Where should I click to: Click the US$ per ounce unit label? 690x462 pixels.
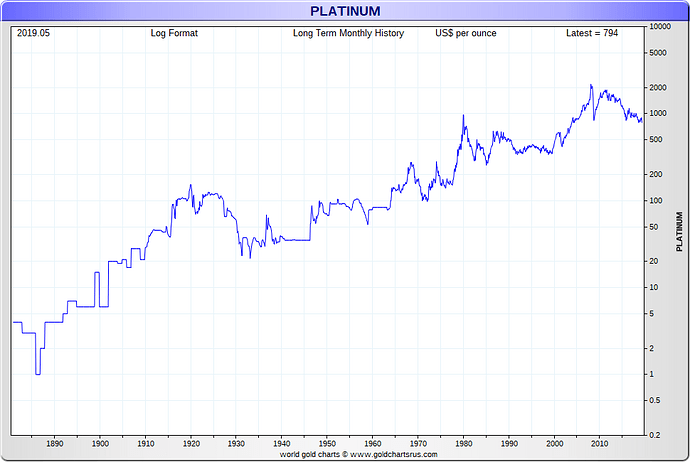466,33
